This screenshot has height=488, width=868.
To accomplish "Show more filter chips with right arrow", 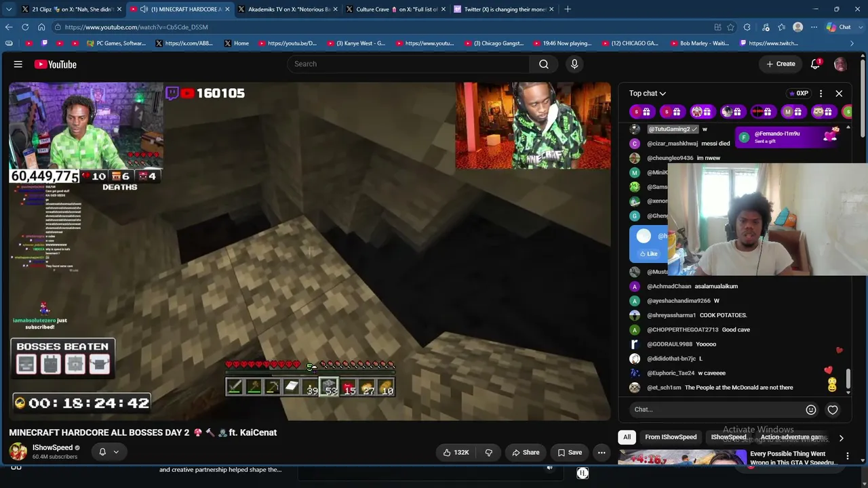I will click(x=841, y=438).
